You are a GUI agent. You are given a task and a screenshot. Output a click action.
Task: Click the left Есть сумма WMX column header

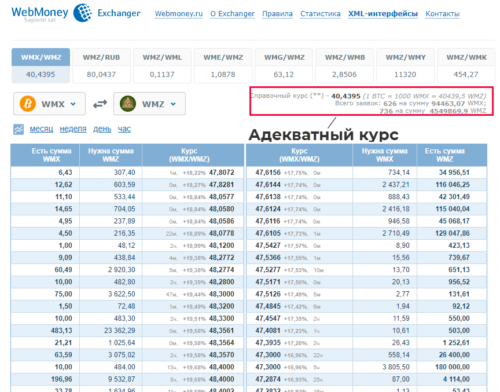coord(45,155)
